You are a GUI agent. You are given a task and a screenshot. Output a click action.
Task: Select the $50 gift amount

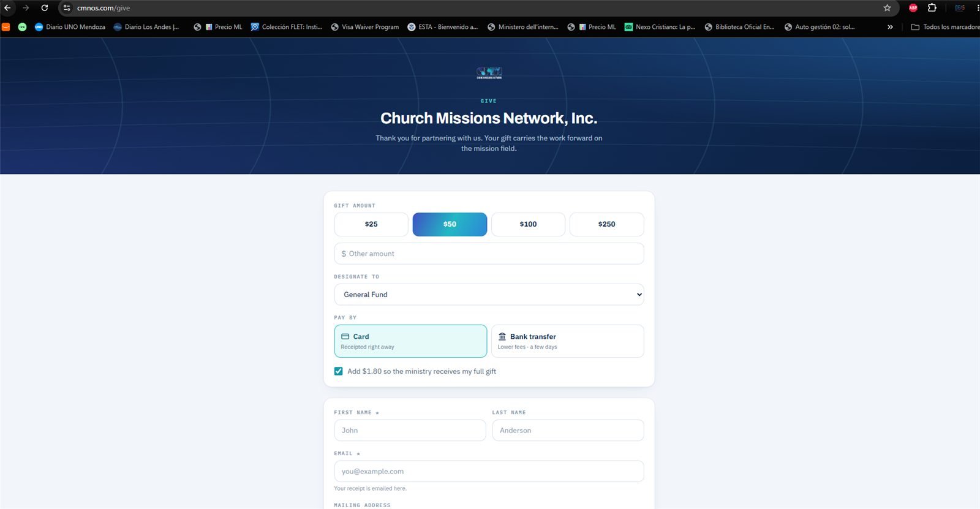[450, 224]
